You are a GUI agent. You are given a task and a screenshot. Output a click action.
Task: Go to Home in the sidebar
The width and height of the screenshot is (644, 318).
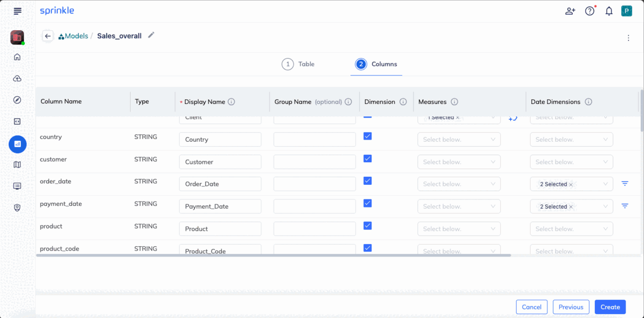(17, 57)
